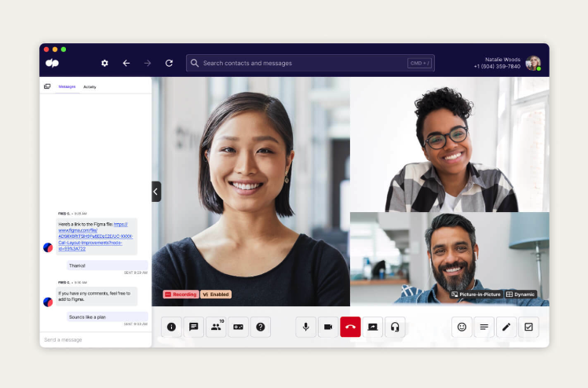Open the Dynamic layout selector
This screenshot has width=588, height=388.
click(x=520, y=295)
